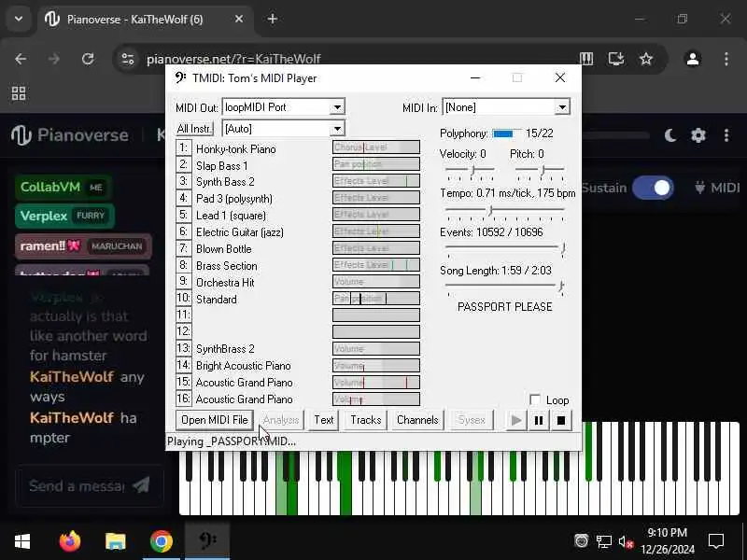Select the CollabVM user tag

coord(63,188)
